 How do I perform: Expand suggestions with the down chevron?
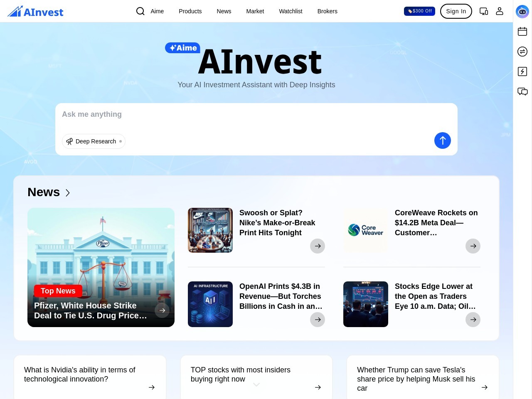pos(256,385)
